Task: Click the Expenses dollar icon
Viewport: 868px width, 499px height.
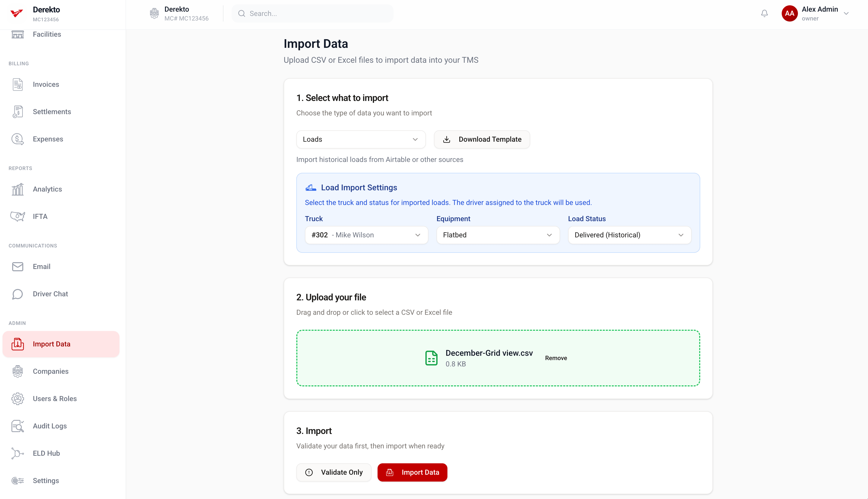Action: point(17,139)
